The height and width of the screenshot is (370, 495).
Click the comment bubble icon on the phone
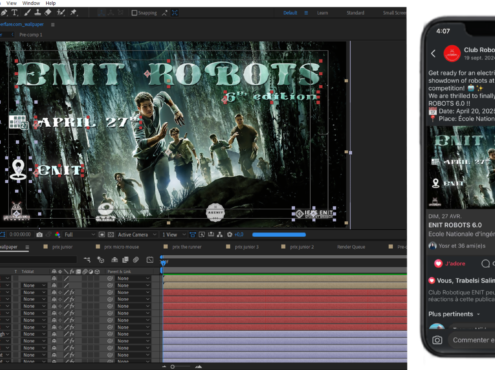pyautogui.click(x=486, y=264)
